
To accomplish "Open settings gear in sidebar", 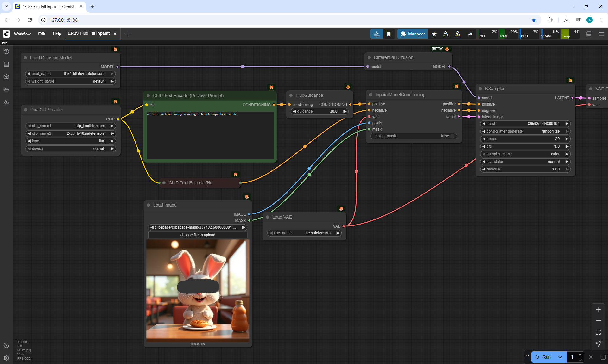I will 6,358.
